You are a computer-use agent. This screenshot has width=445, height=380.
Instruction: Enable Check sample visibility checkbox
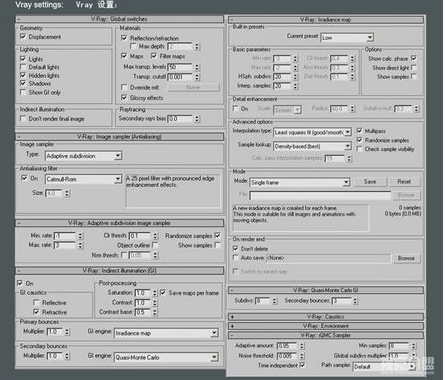pos(360,149)
